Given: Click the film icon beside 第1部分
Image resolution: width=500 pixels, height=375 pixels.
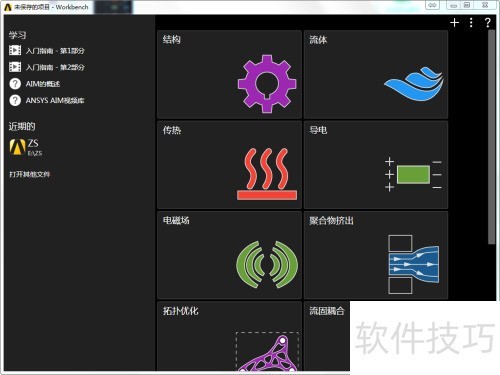Looking at the screenshot, I should point(15,50).
